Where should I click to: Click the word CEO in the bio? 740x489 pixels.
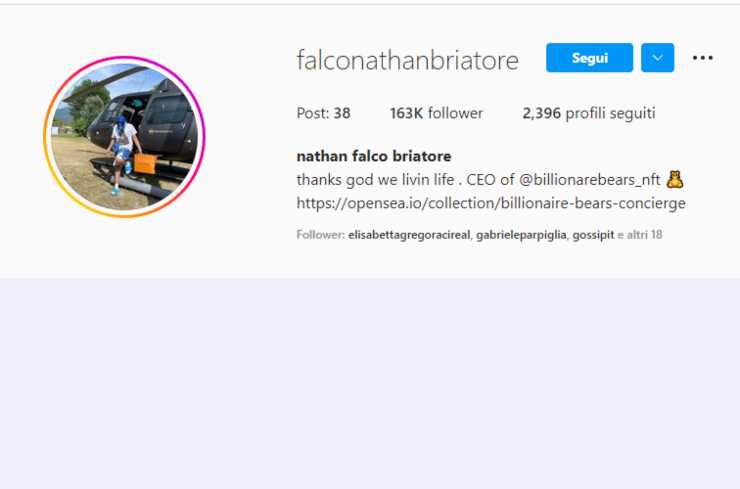tap(481, 180)
